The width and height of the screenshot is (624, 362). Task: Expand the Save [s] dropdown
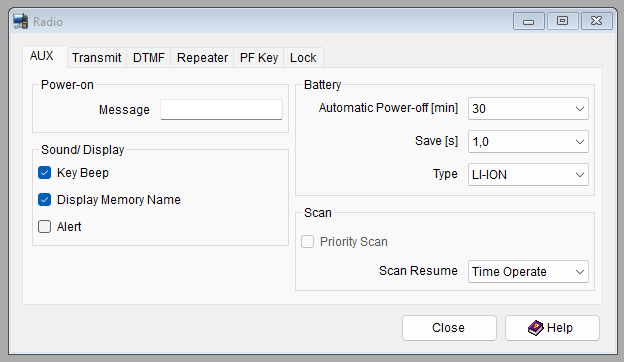528,142
